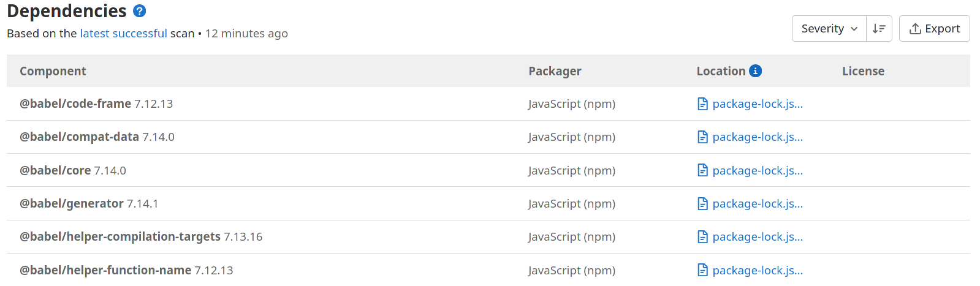The width and height of the screenshot is (980, 286).
Task: Export the dependency list
Action: [x=934, y=29]
